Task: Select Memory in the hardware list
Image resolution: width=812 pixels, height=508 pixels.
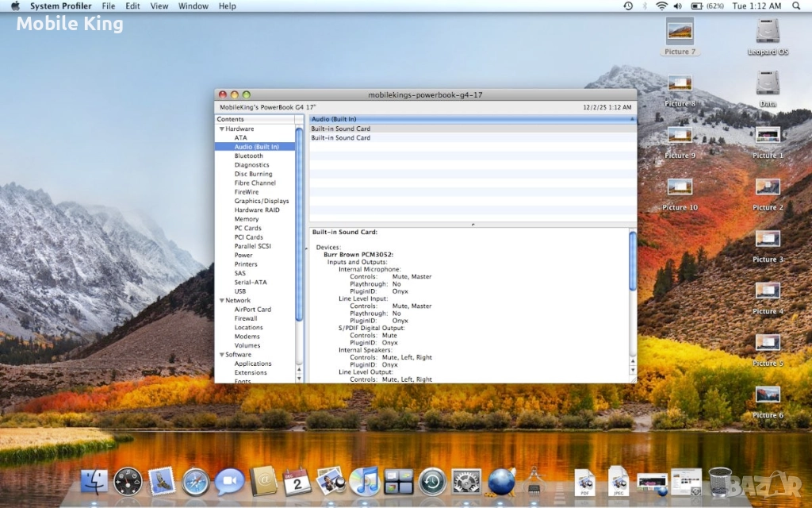Action: [x=247, y=219]
